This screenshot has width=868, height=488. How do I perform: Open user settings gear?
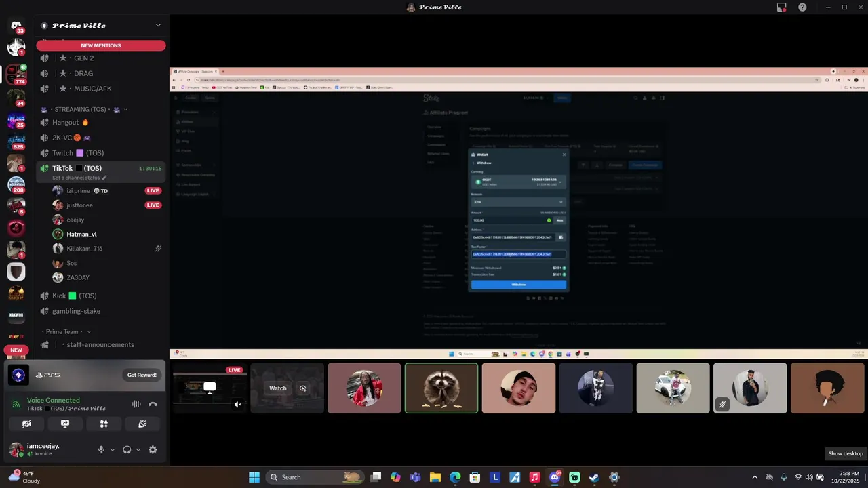[153, 449]
